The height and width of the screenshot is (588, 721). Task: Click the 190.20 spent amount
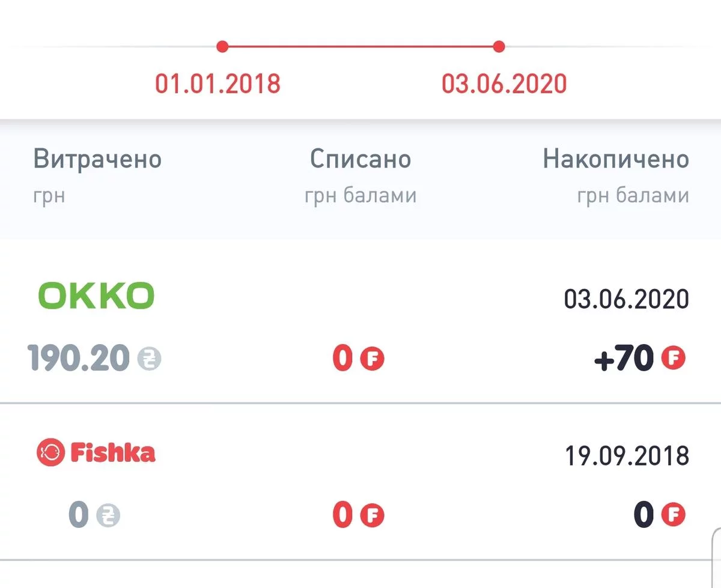coord(79,359)
